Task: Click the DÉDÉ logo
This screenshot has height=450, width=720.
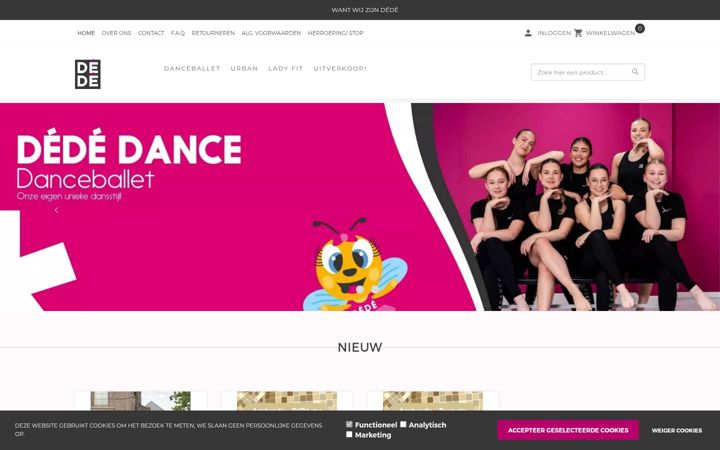Action: click(88, 74)
